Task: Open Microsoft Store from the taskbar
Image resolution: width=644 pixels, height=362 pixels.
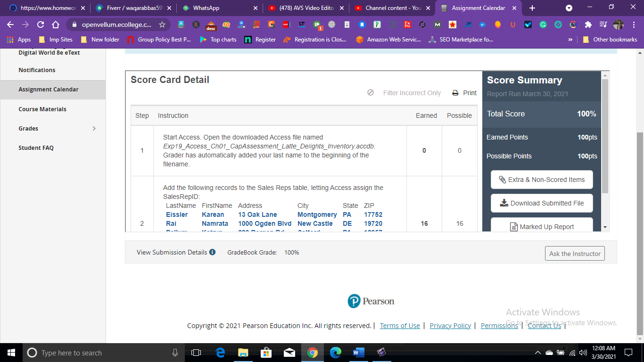Action: point(266,353)
